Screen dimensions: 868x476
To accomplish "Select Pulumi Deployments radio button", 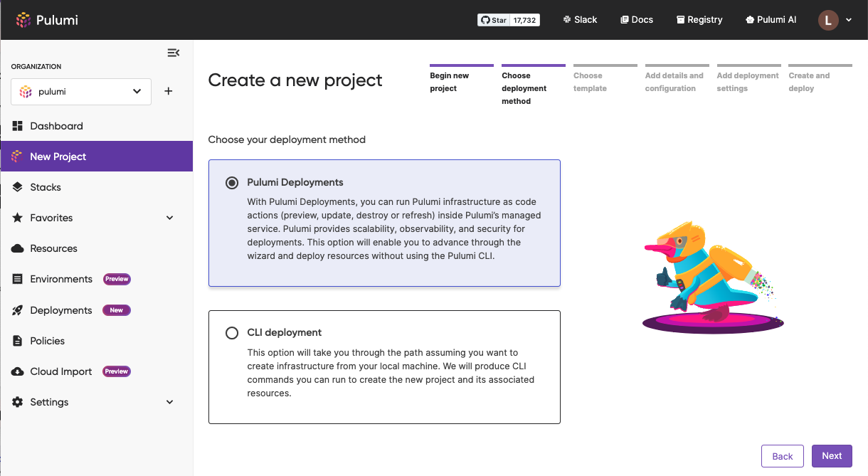I will 232,183.
